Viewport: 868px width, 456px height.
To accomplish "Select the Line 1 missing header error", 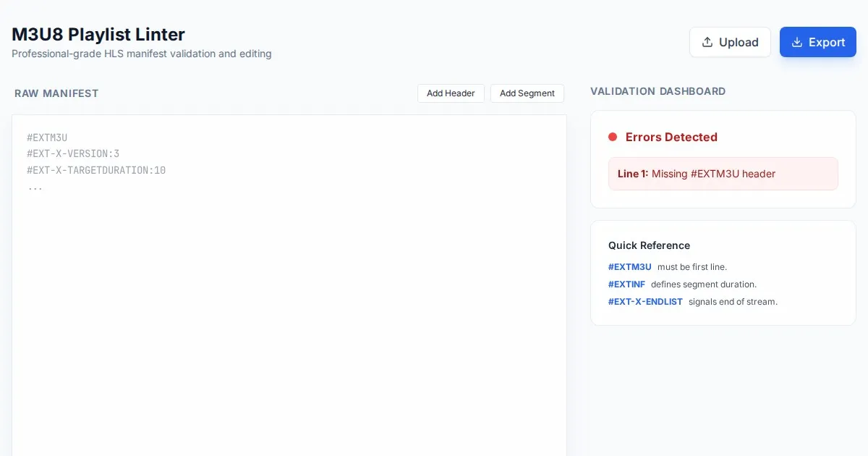I will (723, 174).
